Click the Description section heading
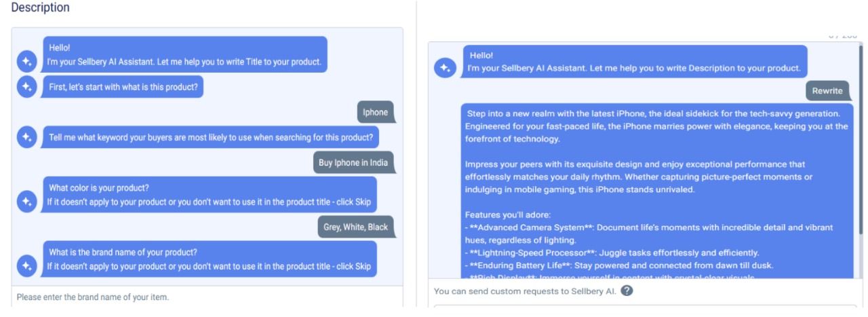The height and width of the screenshot is (317, 868). pos(41,8)
